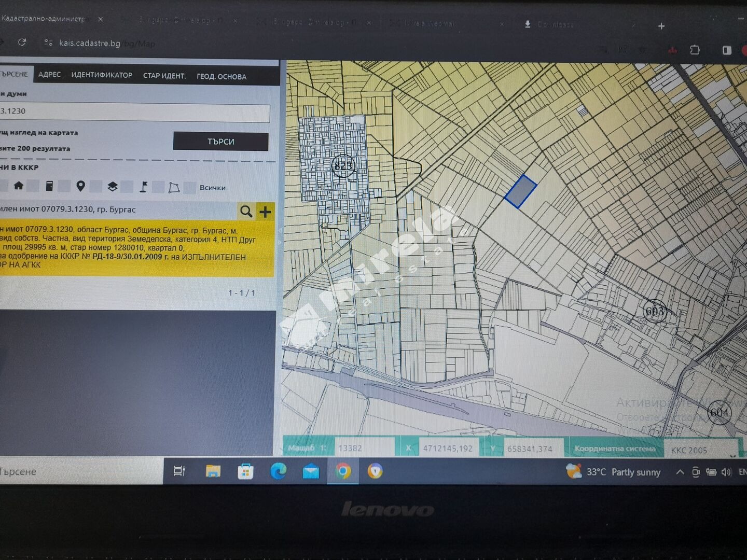Viewport: 747px width, 560px height.
Task: Click the yellow plus icon on the result
Action: point(265,212)
